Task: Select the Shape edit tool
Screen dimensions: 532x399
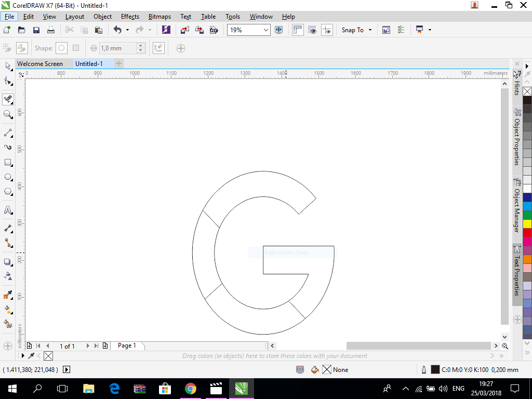Action: pos(8,81)
